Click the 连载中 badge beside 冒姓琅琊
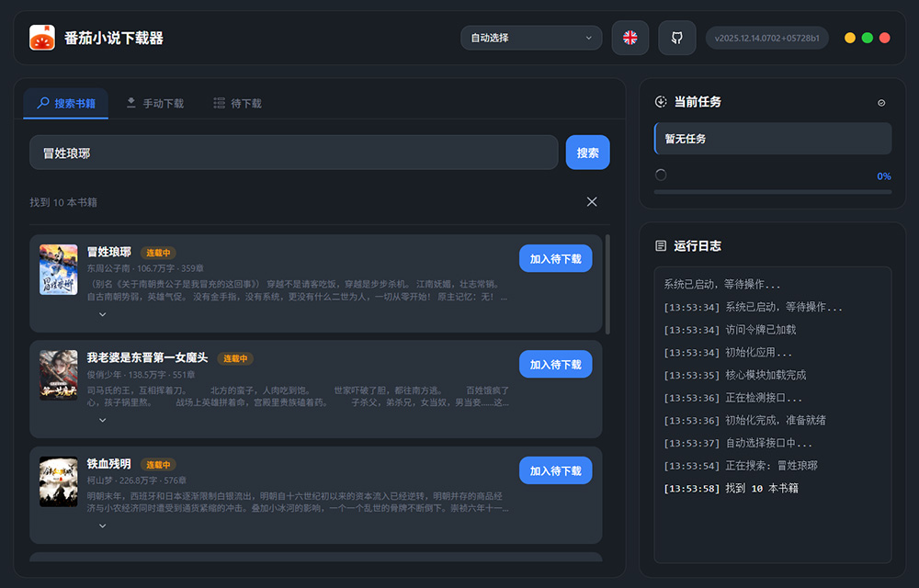This screenshot has height=588, width=919. click(x=158, y=253)
